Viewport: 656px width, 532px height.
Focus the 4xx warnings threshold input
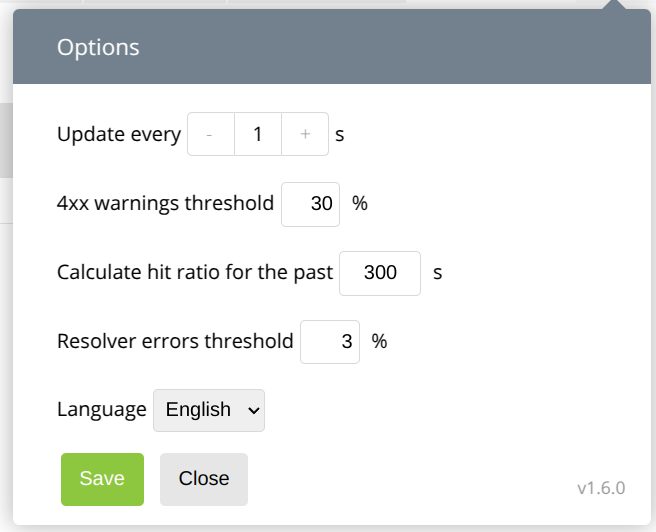point(311,204)
